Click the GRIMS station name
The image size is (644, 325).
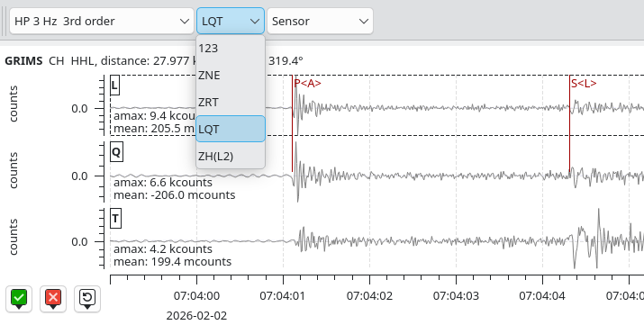pyautogui.click(x=23, y=61)
